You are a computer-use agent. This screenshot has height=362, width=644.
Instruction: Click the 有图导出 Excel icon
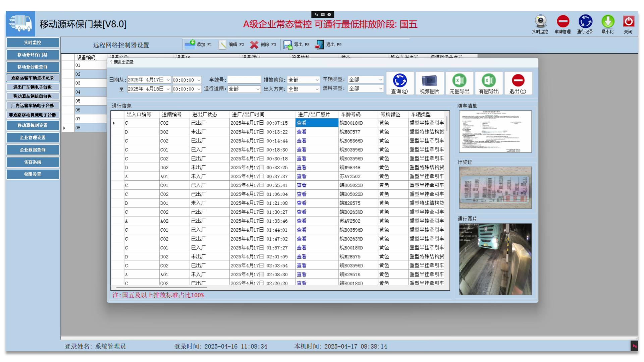(489, 80)
